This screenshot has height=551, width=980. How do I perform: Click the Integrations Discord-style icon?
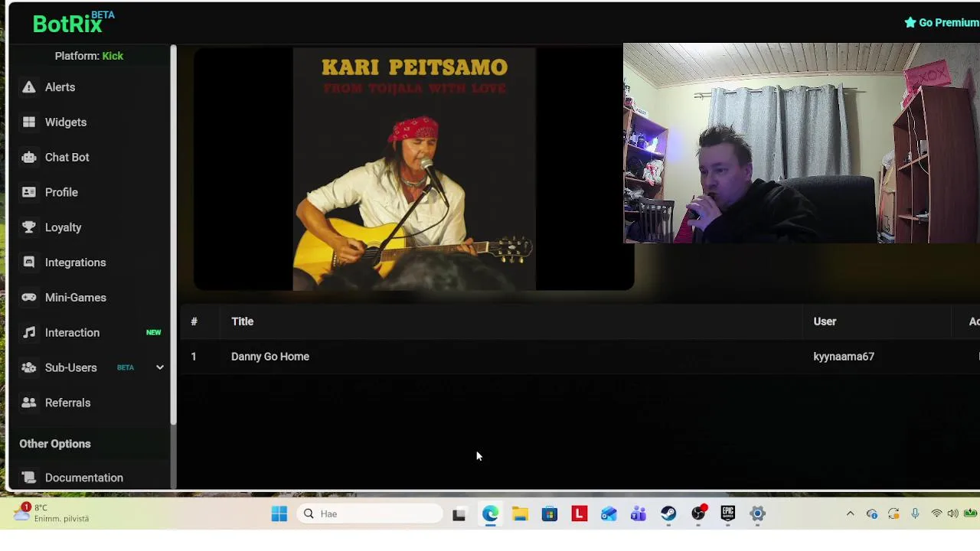(29, 262)
